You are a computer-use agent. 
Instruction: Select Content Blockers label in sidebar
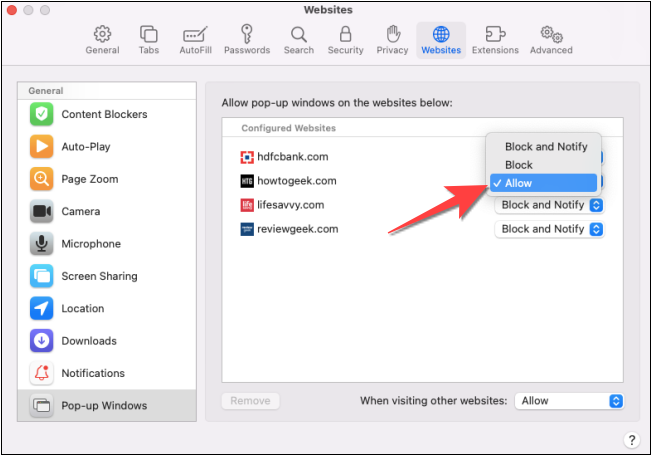104,114
